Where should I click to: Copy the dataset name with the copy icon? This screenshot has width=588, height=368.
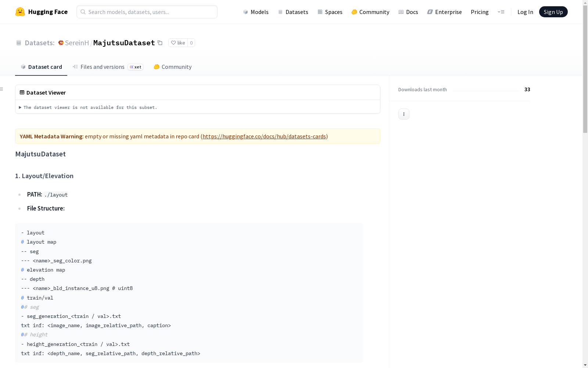click(160, 43)
